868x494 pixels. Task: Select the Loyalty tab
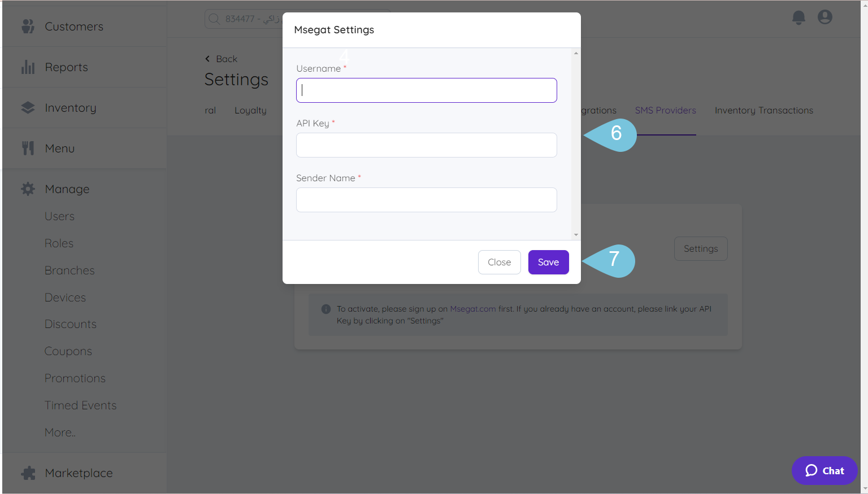point(250,110)
